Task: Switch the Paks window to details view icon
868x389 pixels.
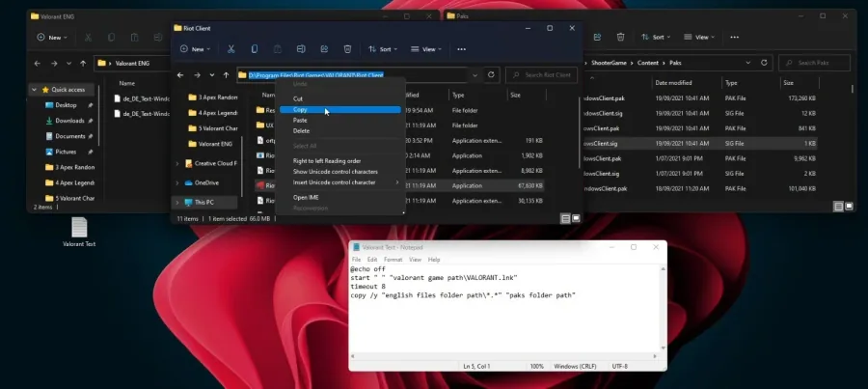Action: pyautogui.click(x=838, y=207)
